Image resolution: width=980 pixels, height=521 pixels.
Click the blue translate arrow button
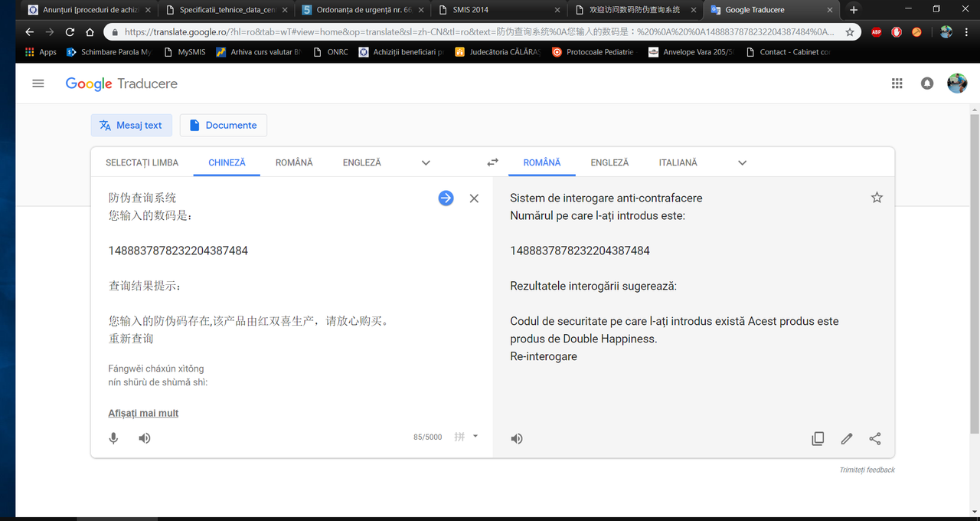(446, 198)
